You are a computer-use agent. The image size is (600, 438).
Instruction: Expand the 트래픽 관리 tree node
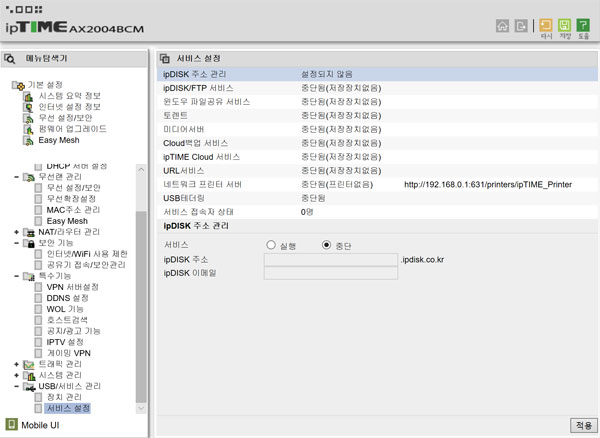[x=16, y=365]
